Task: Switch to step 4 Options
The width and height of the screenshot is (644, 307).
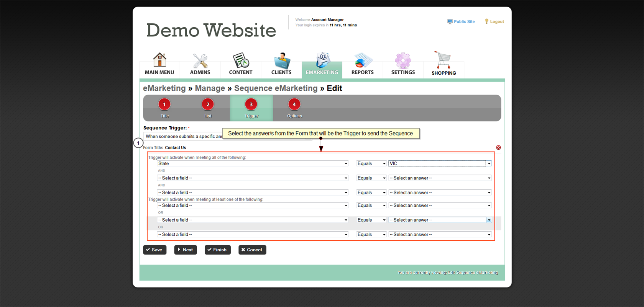Action: tap(294, 105)
